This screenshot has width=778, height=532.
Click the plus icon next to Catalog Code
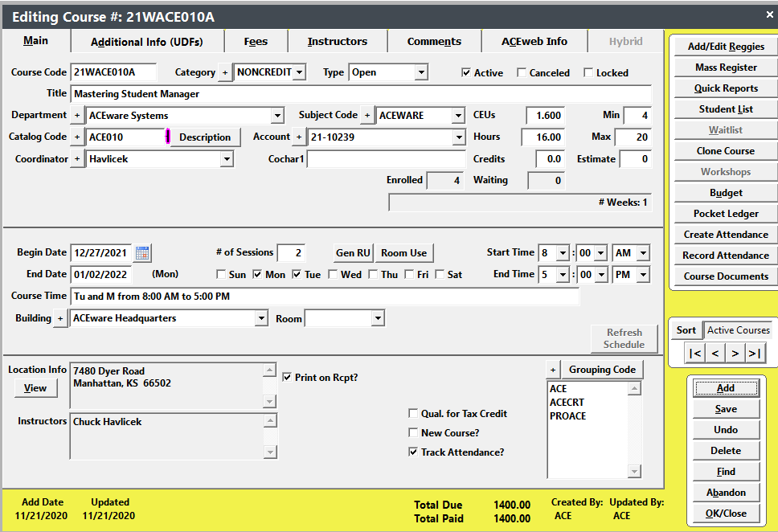[x=76, y=137]
